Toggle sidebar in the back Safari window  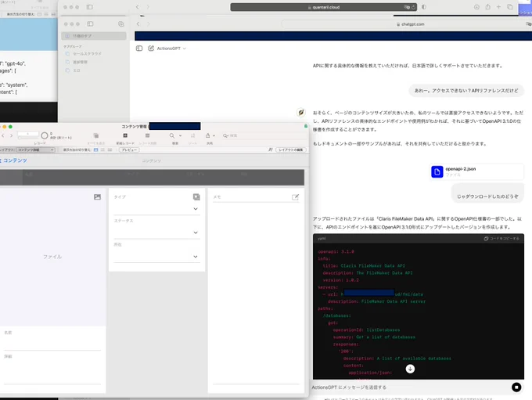(89, 7)
